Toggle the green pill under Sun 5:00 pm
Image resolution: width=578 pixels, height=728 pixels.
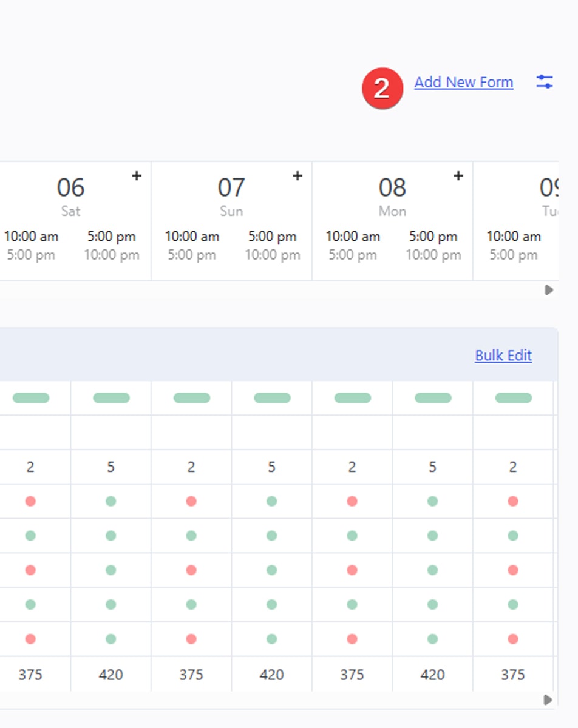[x=272, y=398]
